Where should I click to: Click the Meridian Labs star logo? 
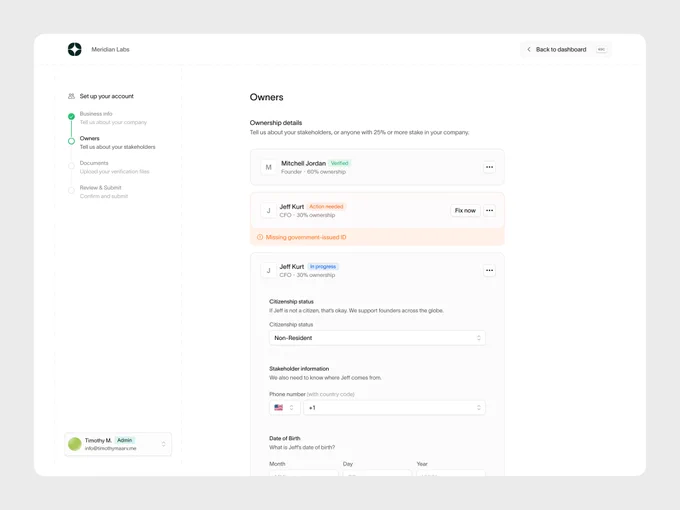click(75, 49)
